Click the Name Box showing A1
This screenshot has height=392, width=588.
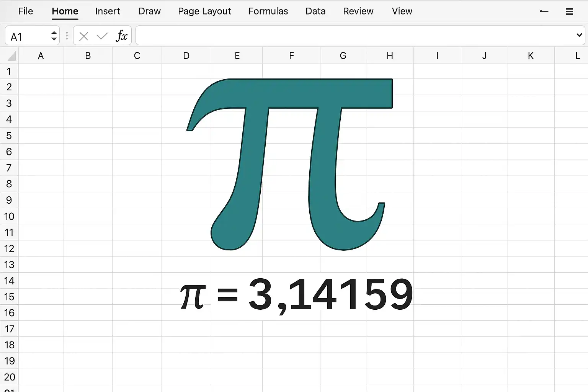(x=32, y=36)
